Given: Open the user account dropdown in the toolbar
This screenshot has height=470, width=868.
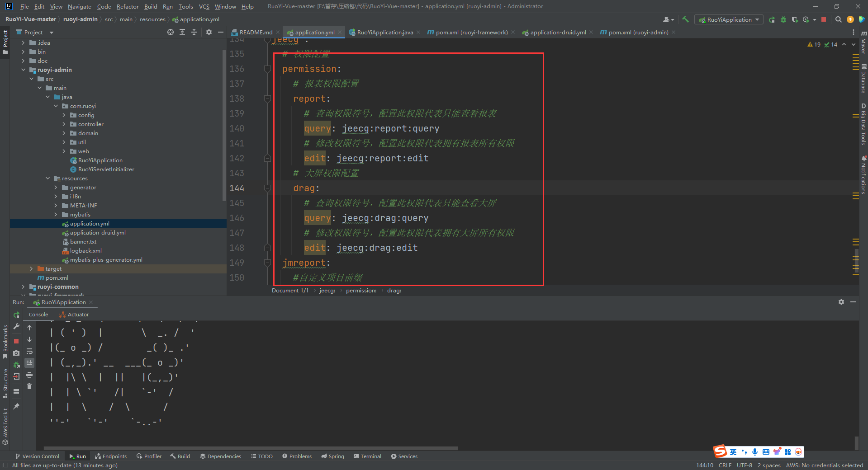Looking at the screenshot, I should (668, 19).
